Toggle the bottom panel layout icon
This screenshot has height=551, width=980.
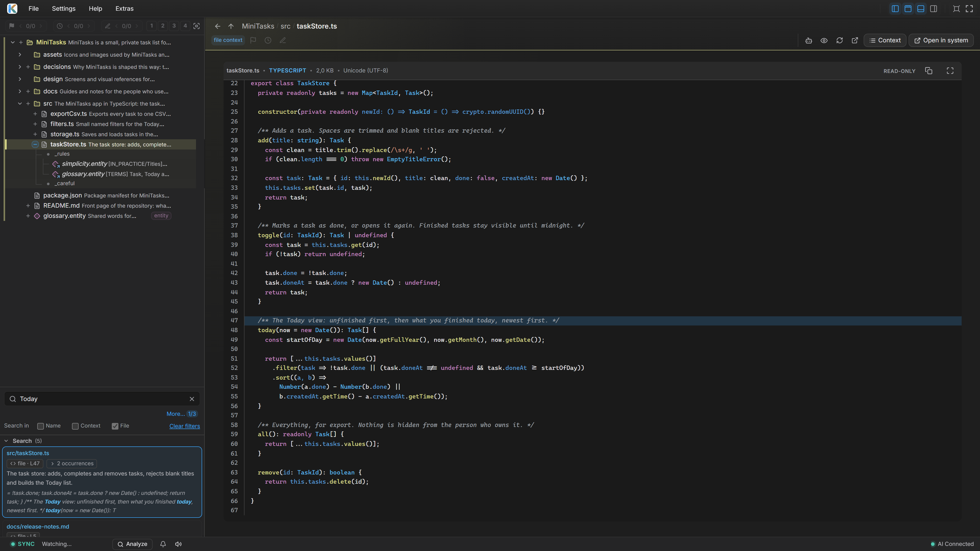click(x=921, y=8)
